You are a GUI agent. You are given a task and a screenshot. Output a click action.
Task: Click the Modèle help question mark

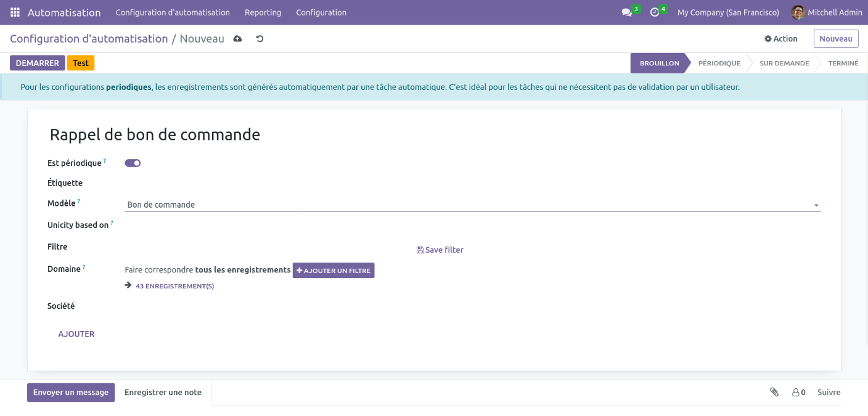[x=79, y=201]
